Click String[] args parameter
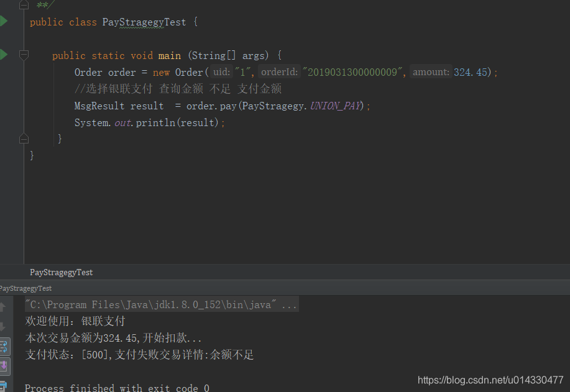570x392 pixels. point(228,55)
